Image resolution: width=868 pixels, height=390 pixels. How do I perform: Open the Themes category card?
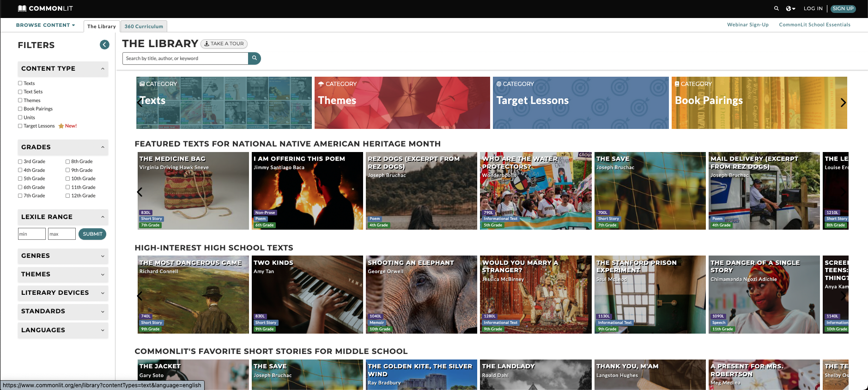(x=402, y=103)
